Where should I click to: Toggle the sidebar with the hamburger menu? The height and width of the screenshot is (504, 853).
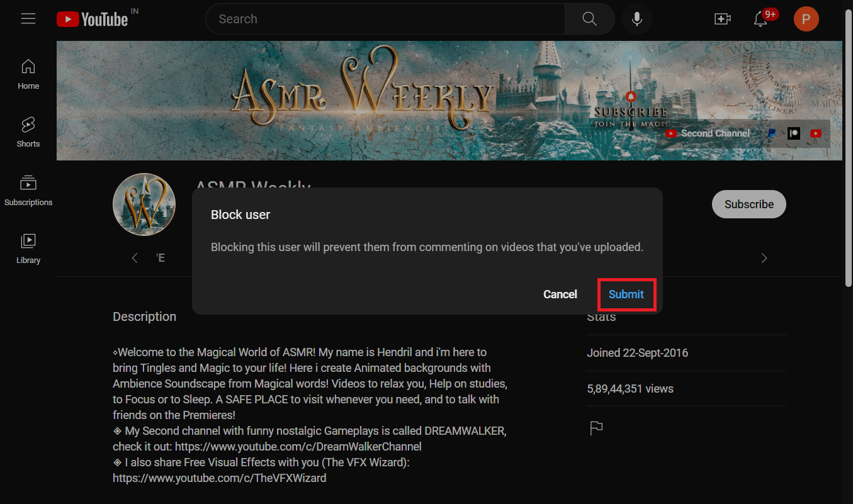click(28, 18)
